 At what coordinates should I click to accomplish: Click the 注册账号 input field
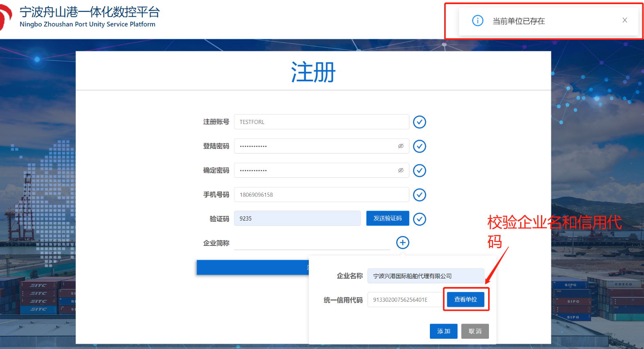click(x=321, y=122)
